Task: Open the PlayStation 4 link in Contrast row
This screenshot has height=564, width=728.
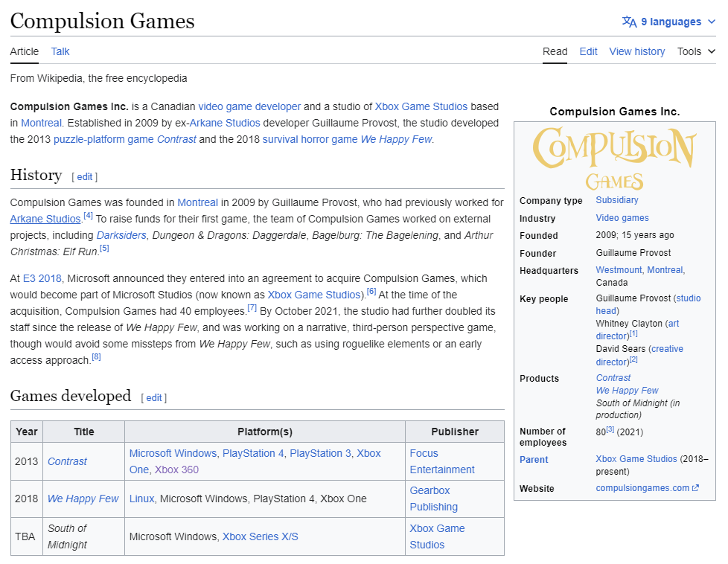Action: point(254,454)
